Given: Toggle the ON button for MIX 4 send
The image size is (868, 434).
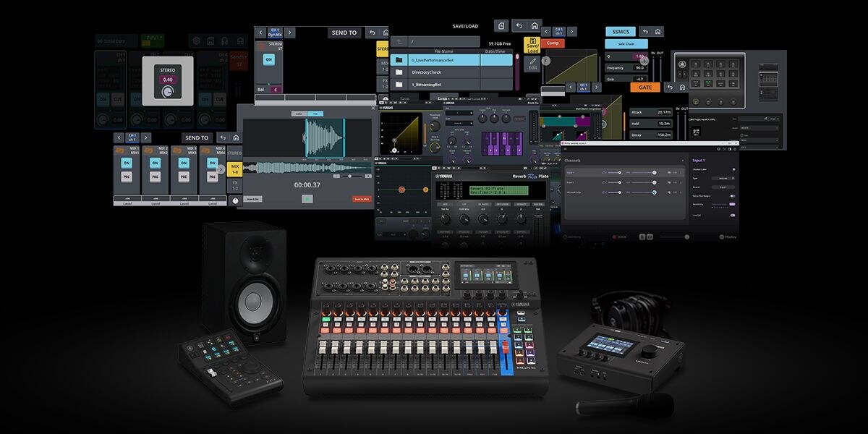Looking at the screenshot, I should [x=211, y=163].
